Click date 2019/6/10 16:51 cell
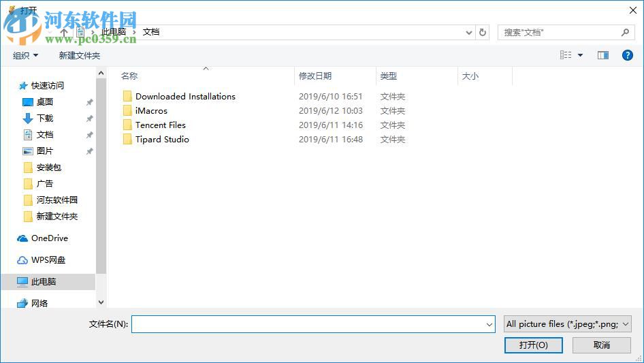The width and height of the screenshot is (644, 363). point(331,96)
